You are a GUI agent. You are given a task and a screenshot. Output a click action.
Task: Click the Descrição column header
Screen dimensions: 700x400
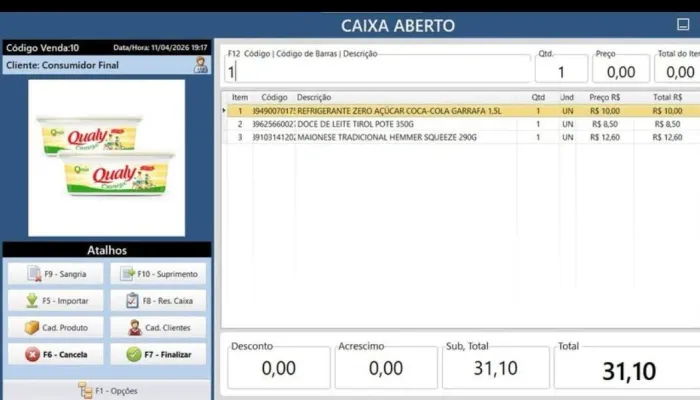pos(314,97)
